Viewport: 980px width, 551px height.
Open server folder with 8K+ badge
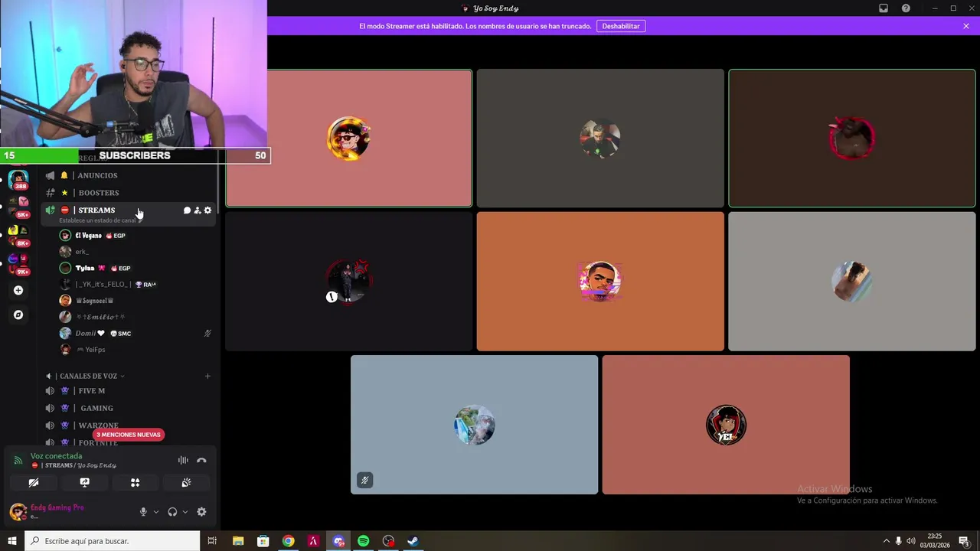click(x=18, y=236)
